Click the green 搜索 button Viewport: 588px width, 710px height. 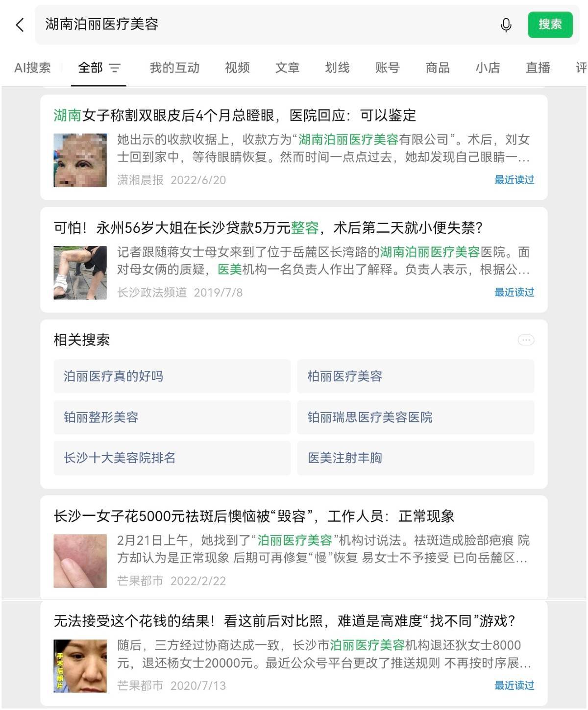550,24
